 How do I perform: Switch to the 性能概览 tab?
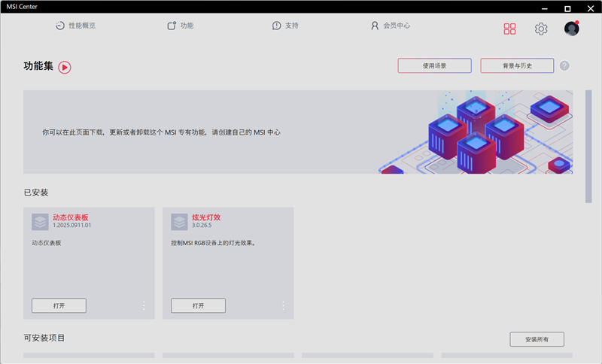click(x=75, y=26)
